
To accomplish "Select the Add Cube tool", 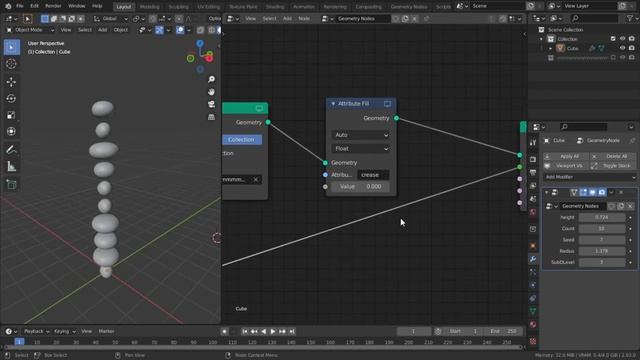I will 11,184.
